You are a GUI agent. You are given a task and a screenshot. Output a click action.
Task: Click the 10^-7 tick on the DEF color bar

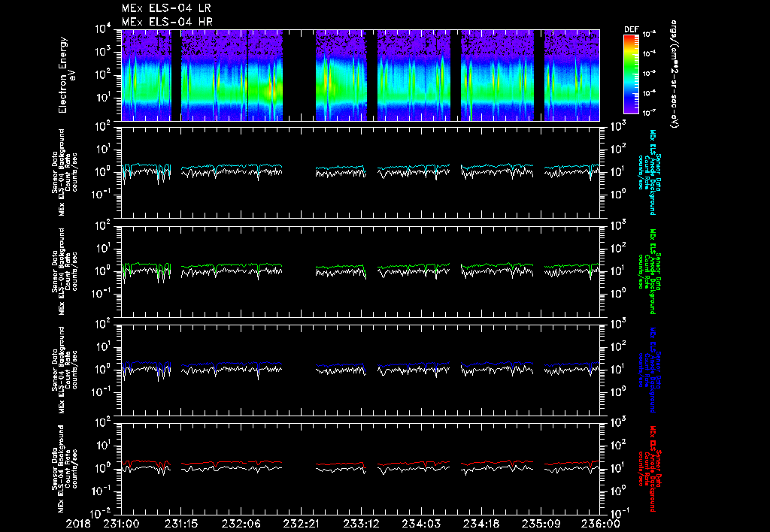[649, 113]
